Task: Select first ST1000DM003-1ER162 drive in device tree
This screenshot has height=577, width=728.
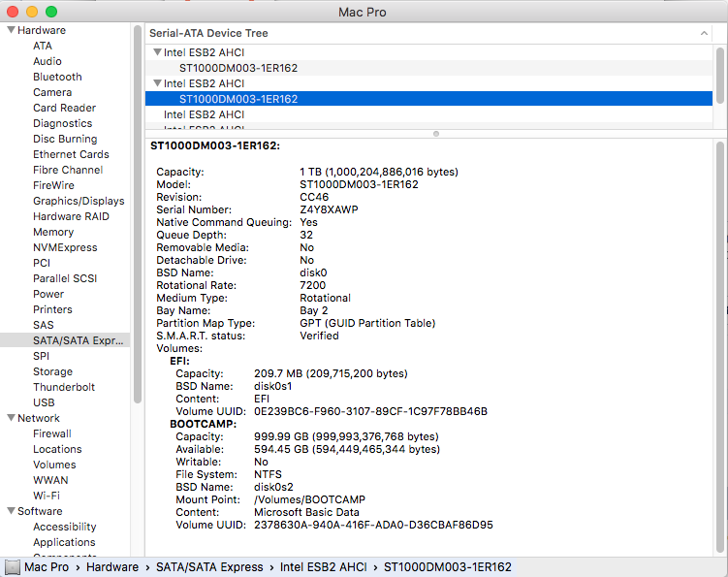Action: (429, 68)
